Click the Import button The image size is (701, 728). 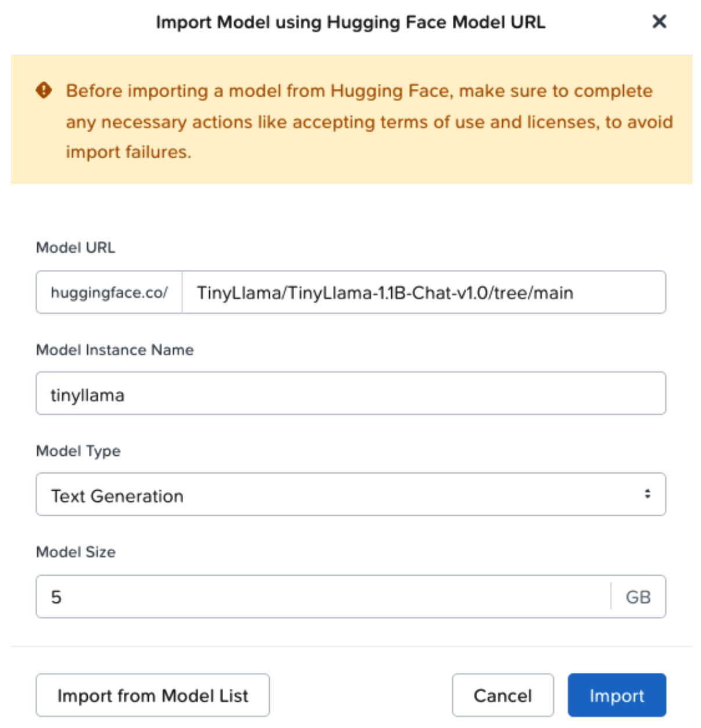(x=617, y=695)
